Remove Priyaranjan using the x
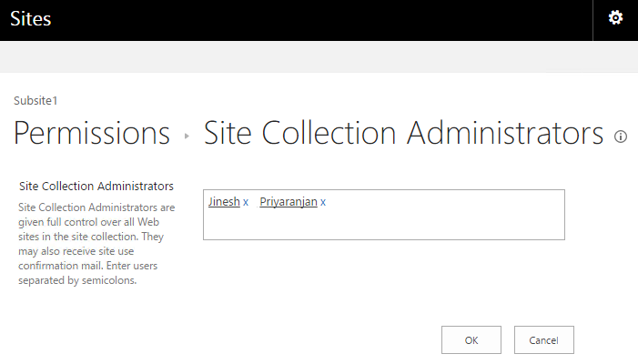The width and height of the screenshot is (638, 364). click(323, 202)
